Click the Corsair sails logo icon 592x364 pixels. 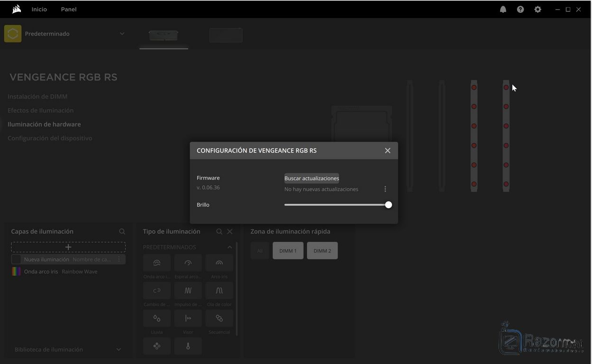point(17,9)
